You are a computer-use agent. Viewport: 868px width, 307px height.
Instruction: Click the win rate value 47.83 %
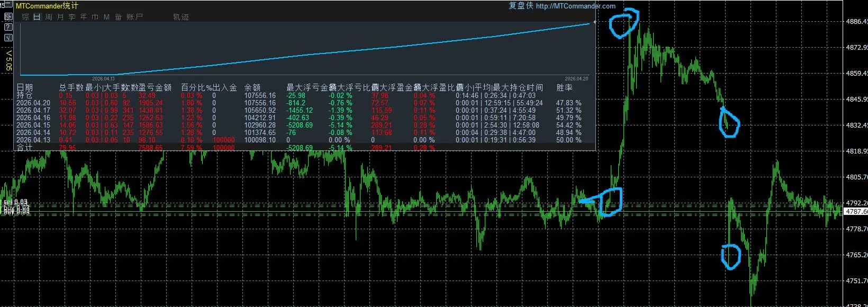568,103
